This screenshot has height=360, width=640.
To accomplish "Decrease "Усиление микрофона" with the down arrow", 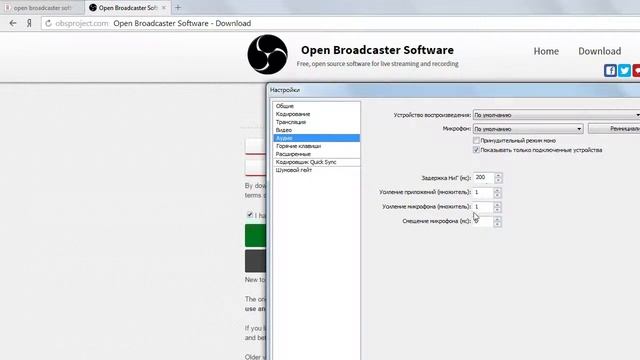I will pyautogui.click(x=497, y=210).
